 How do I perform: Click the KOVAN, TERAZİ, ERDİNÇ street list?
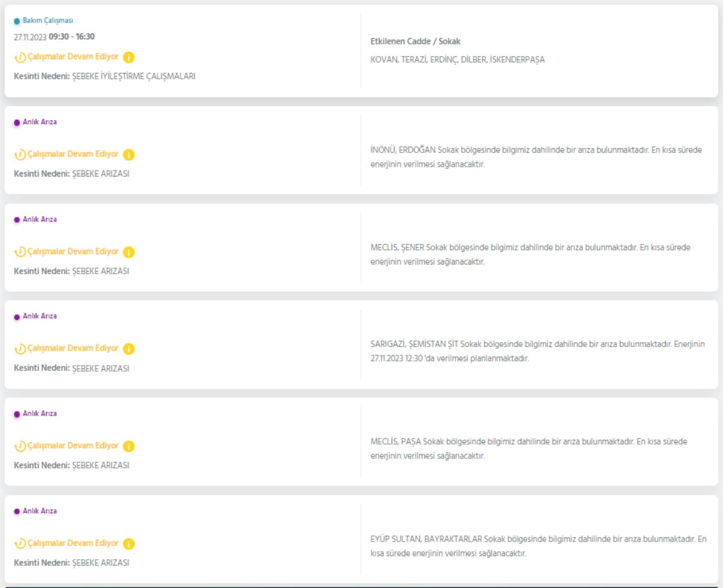(x=457, y=60)
